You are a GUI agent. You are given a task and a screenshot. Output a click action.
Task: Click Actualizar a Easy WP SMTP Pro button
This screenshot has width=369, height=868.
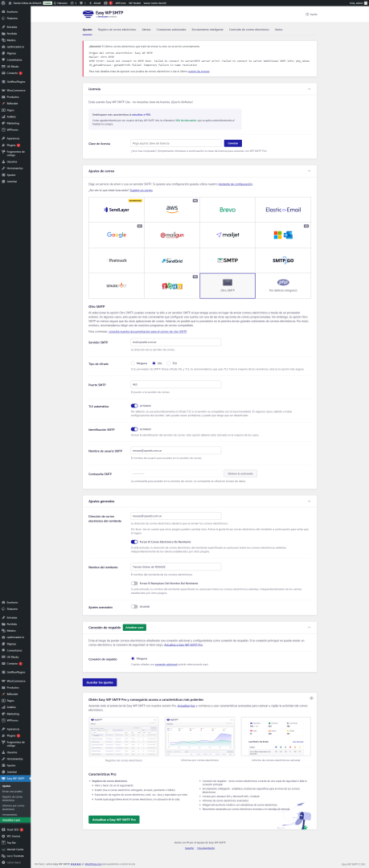114,819
